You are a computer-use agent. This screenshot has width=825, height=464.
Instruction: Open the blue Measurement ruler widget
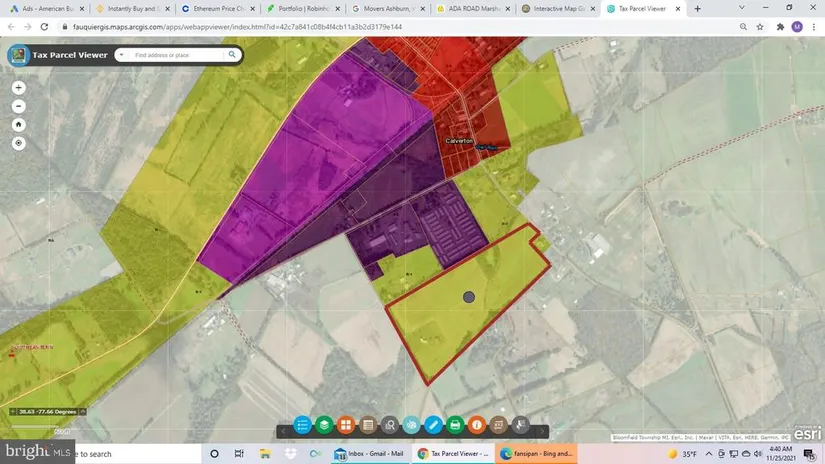(x=433, y=425)
